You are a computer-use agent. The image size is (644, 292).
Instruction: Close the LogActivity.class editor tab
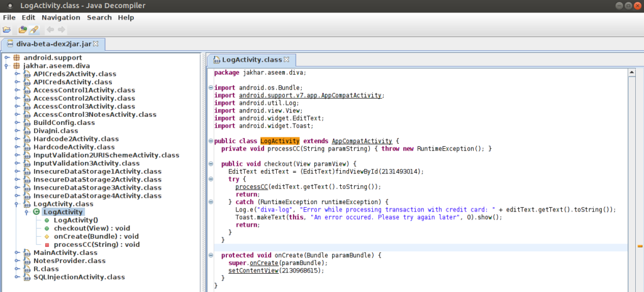(286, 60)
